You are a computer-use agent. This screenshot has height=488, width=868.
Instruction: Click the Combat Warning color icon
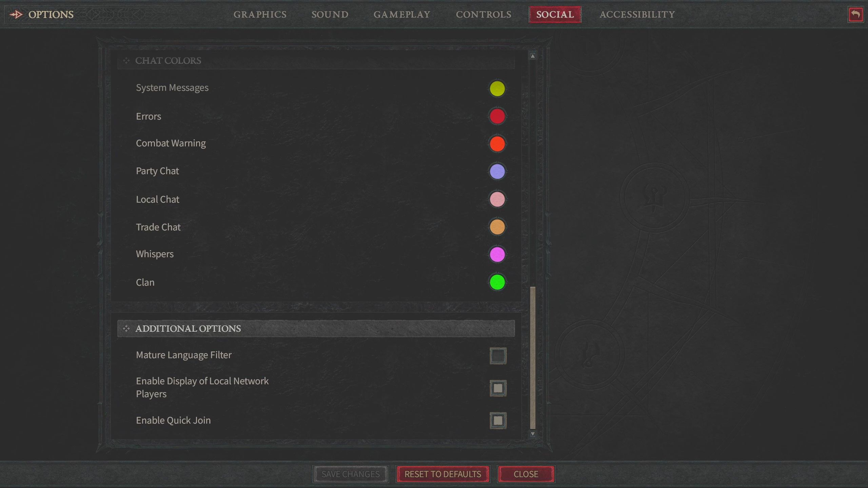[497, 144]
